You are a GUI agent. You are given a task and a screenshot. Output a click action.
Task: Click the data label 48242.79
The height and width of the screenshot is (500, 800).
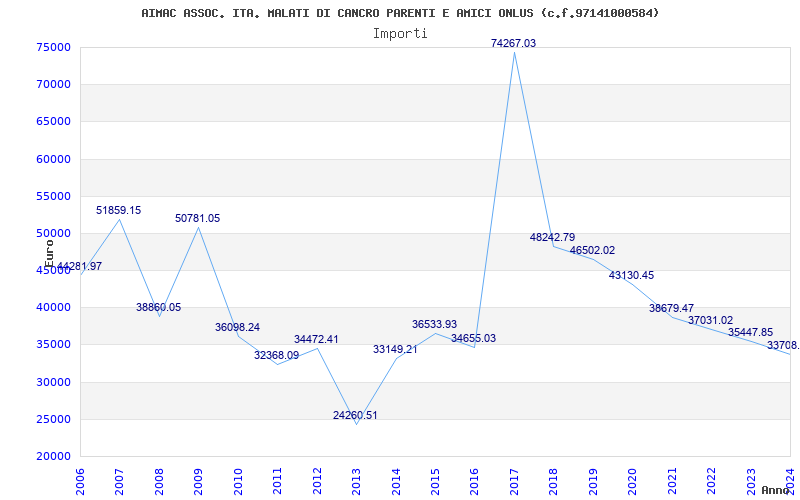(x=552, y=237)
